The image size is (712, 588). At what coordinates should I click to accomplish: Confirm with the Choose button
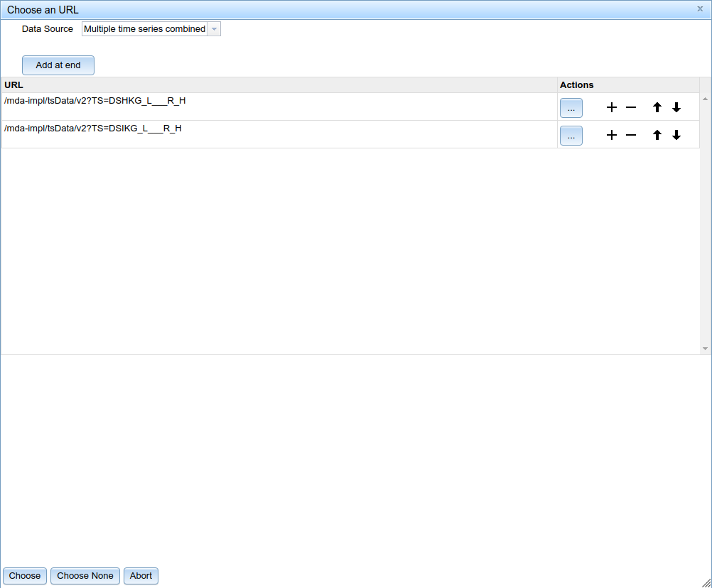click(x=25, y=576)
